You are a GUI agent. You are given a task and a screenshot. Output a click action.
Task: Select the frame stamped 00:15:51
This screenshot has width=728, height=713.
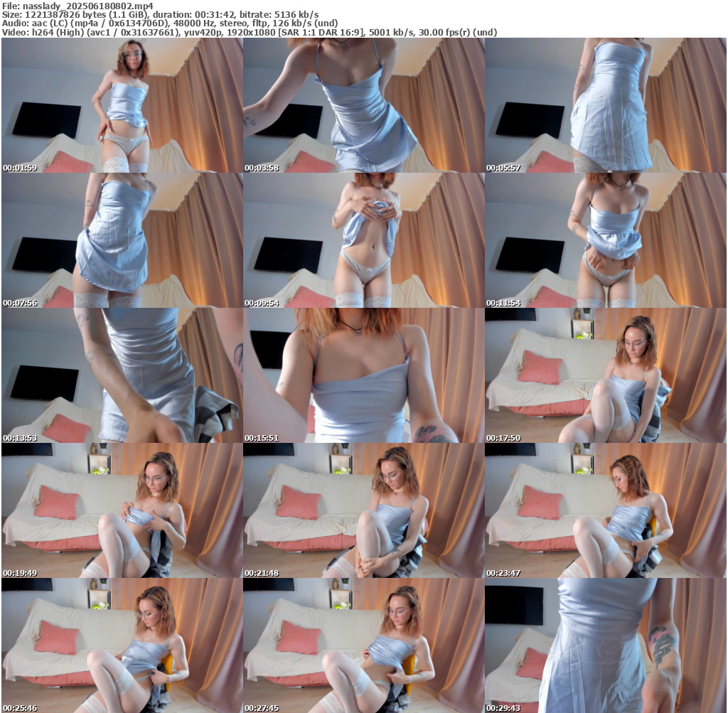tap(363, 375)
